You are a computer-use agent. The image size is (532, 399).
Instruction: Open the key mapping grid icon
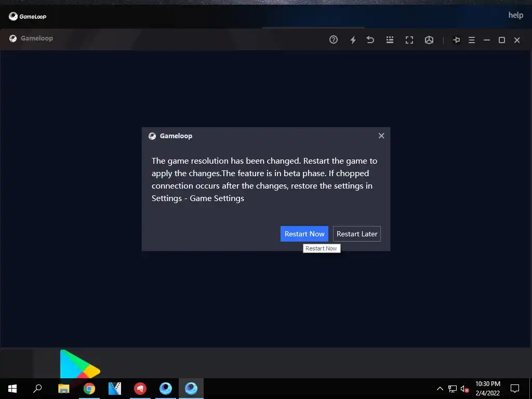point(390,39)
